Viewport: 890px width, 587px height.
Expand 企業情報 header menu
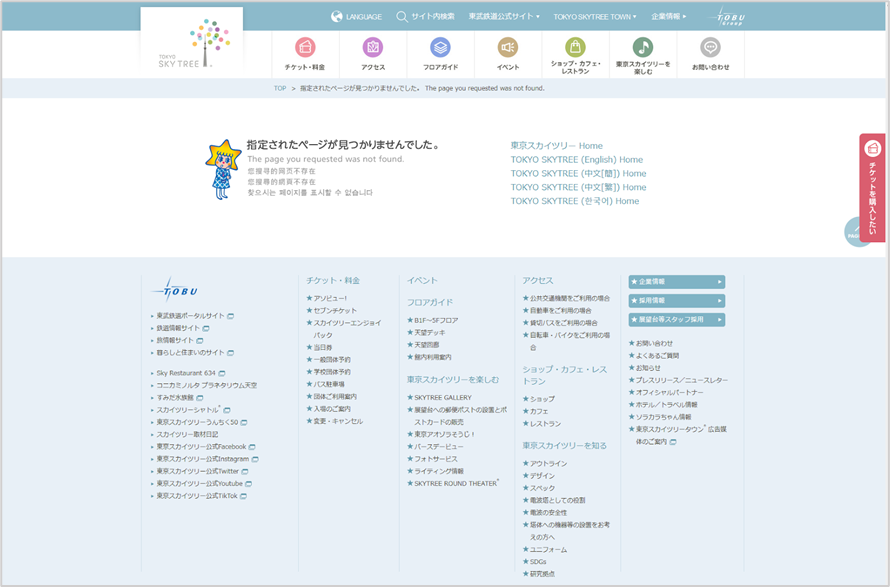pyautogui.click(x=669, y=16)
